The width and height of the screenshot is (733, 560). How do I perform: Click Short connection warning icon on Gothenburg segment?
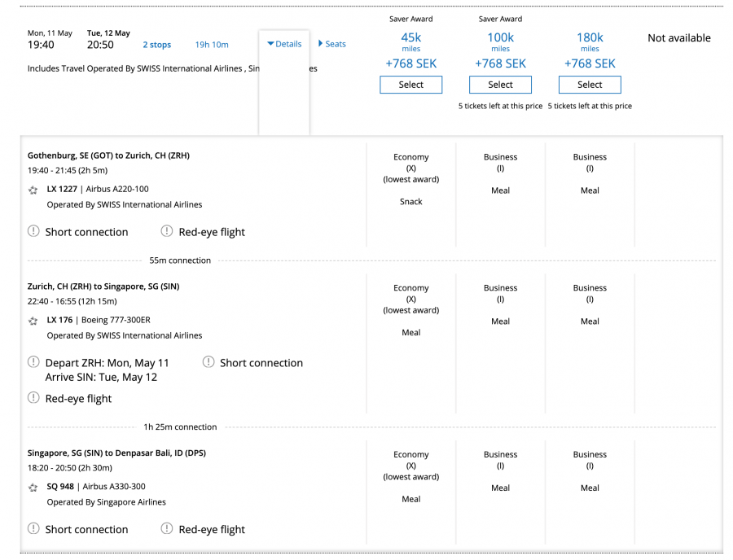pyautogui.click(x=33, y=231)
